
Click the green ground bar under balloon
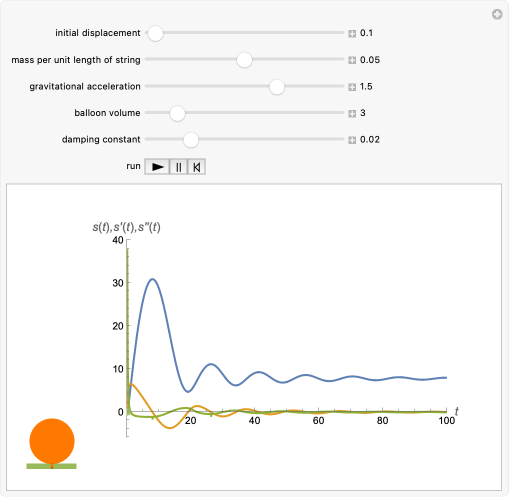point(52,466)
